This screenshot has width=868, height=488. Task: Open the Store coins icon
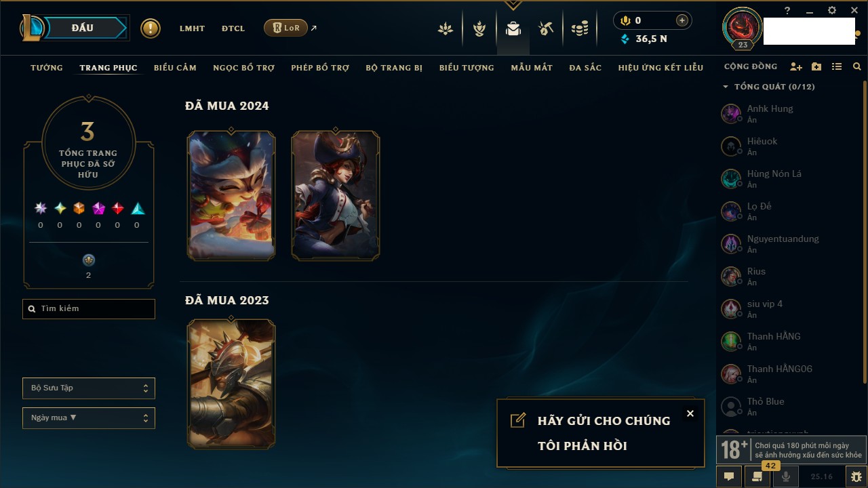point(579,28)
